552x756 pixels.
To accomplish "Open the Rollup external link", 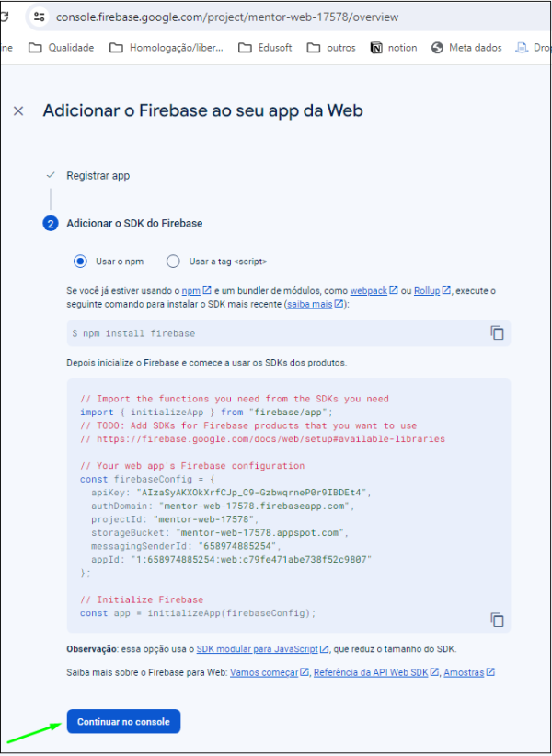I will point(432,291).
